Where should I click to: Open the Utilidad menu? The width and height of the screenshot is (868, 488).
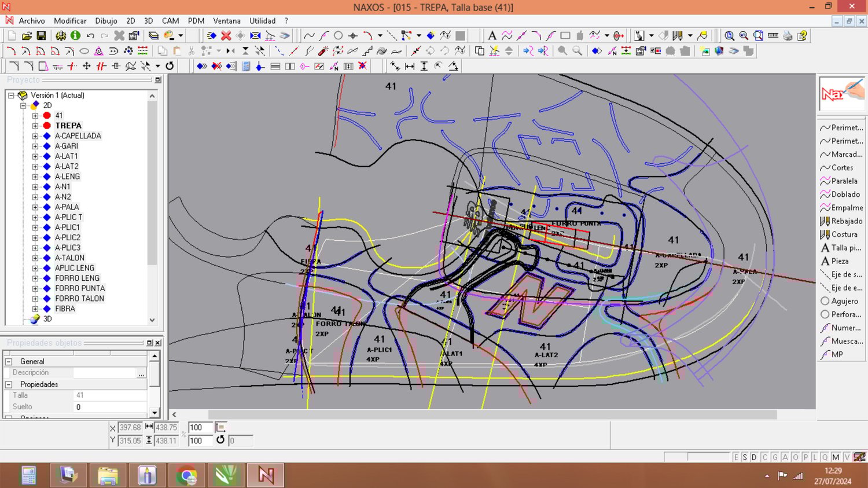(262, 21)
